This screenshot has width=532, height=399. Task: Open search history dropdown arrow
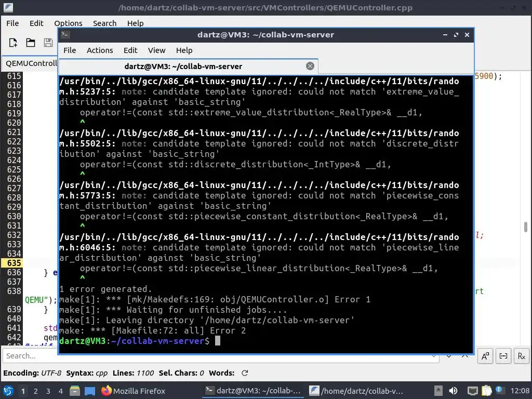coord(434,356)
